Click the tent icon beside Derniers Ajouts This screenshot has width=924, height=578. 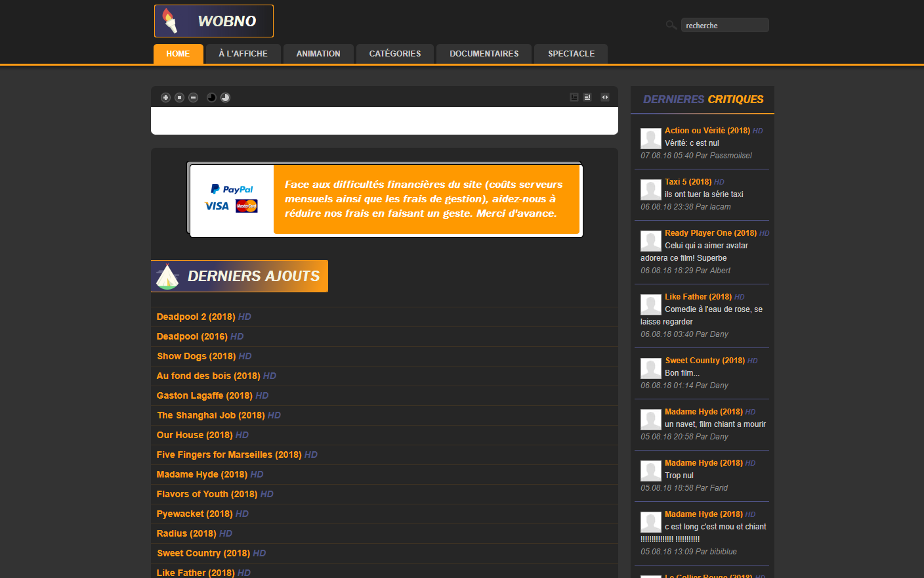tap(167, 277)
